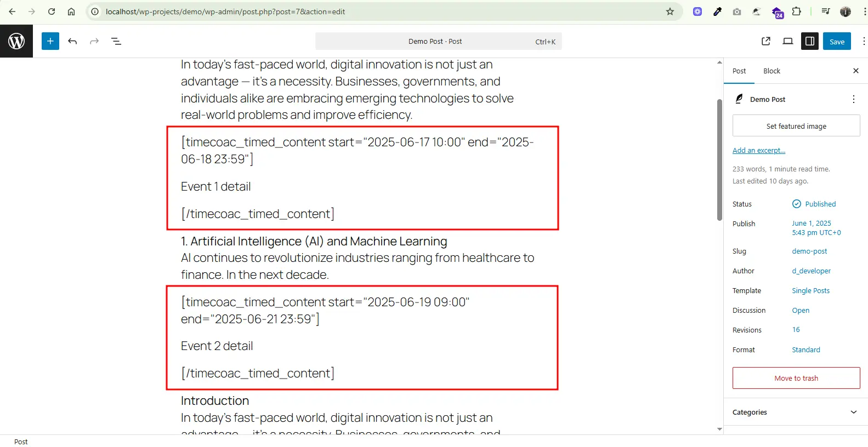This screenshot has height=447, width=868.
Task: Open the desktop preview icon
Action: 788,41
